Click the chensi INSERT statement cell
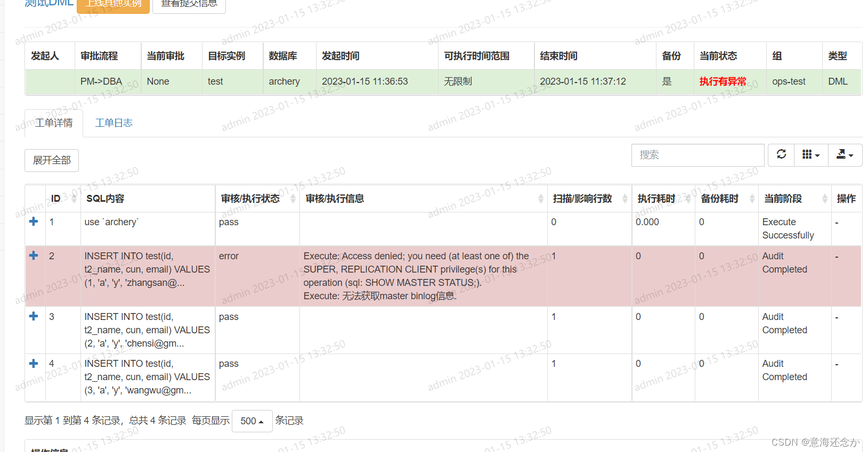The width and height of the screenshot is (868, 452). 147,330
